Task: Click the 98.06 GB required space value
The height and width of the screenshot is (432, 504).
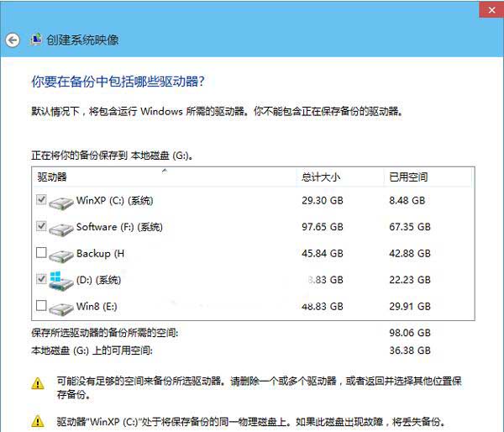Action: pyautogui.click(x=410, y=333)
